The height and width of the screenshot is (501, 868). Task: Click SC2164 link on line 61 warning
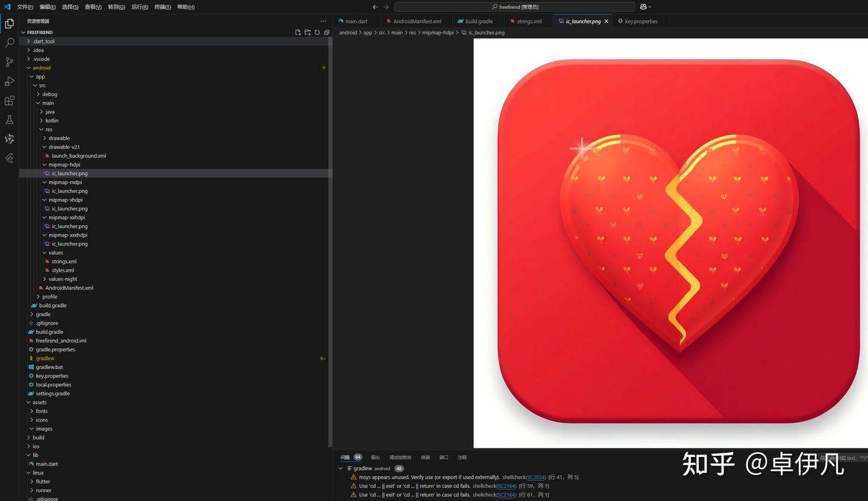tap(506, 495)
